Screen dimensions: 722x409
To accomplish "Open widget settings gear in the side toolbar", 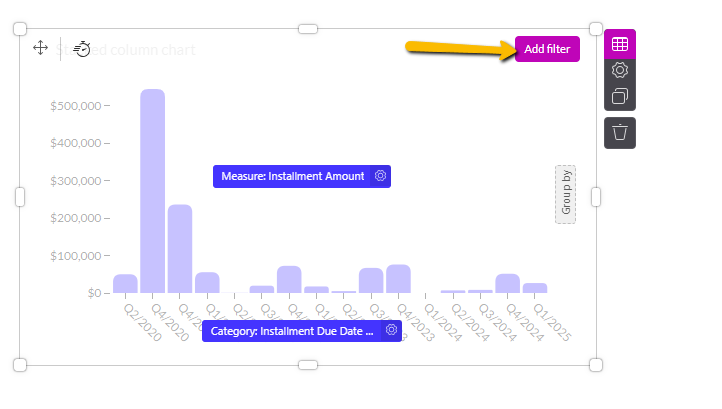I will 620,70.
